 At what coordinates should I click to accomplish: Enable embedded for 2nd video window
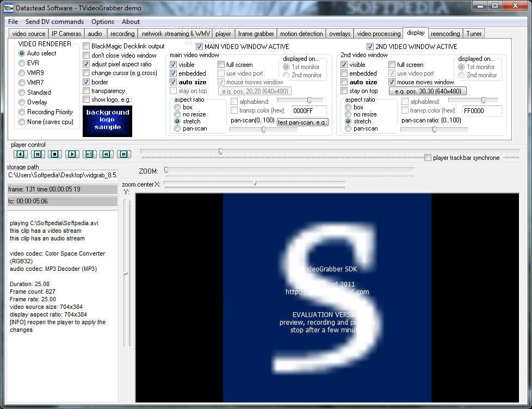(344, 73)
